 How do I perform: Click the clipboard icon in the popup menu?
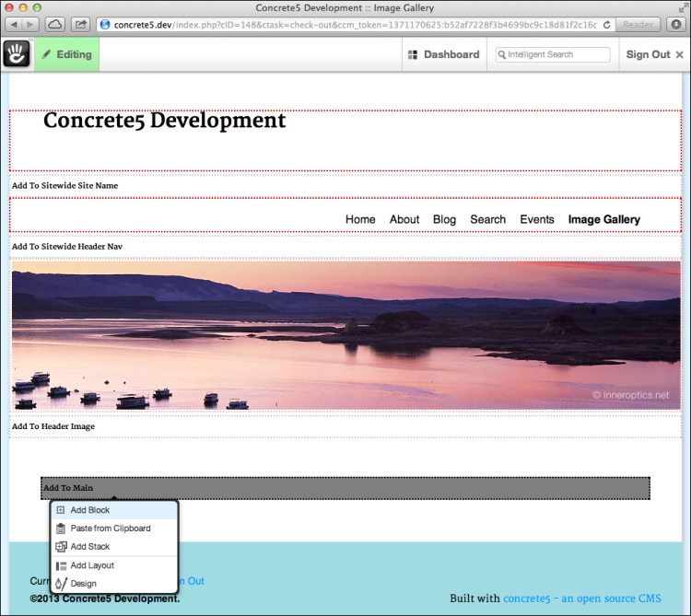click(x=61, y=529)
